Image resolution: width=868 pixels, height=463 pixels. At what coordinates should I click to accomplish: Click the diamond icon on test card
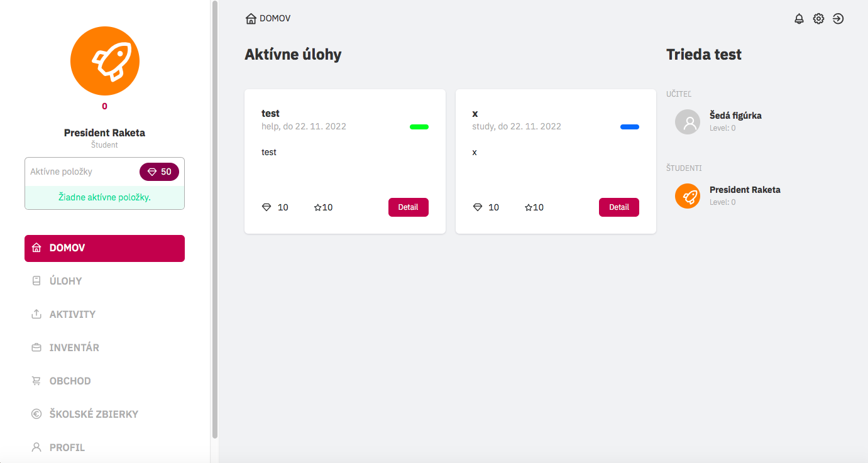pyautogui.click(x=266, y=207)
